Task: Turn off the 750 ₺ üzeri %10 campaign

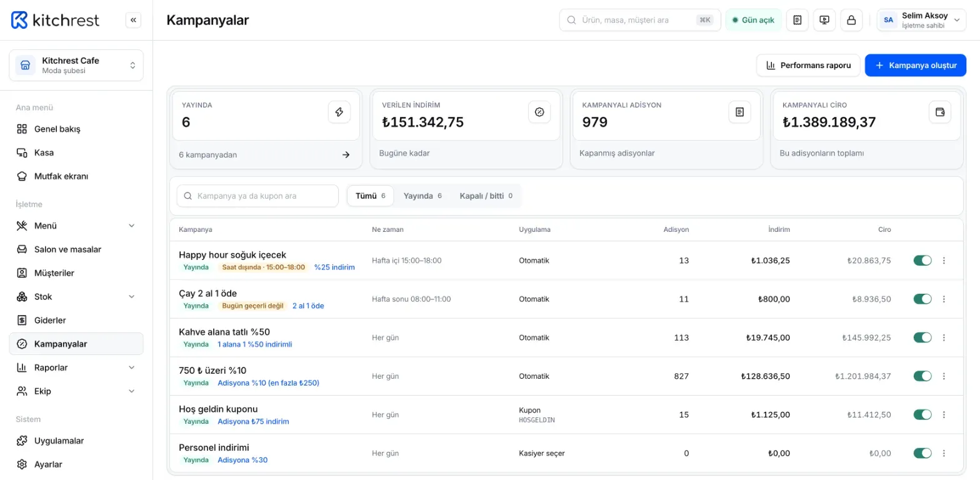Action: [x=922, y=376]
